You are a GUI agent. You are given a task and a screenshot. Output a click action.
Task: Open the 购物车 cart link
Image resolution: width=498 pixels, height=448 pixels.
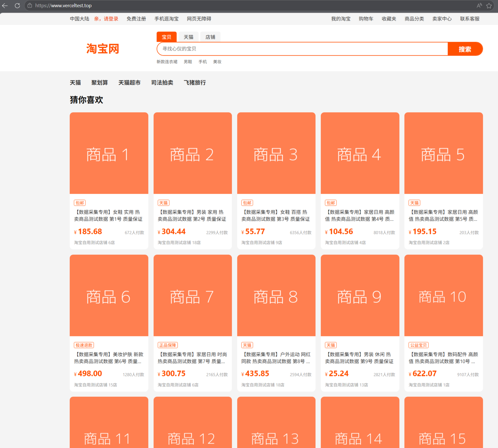tap(366, 19)
